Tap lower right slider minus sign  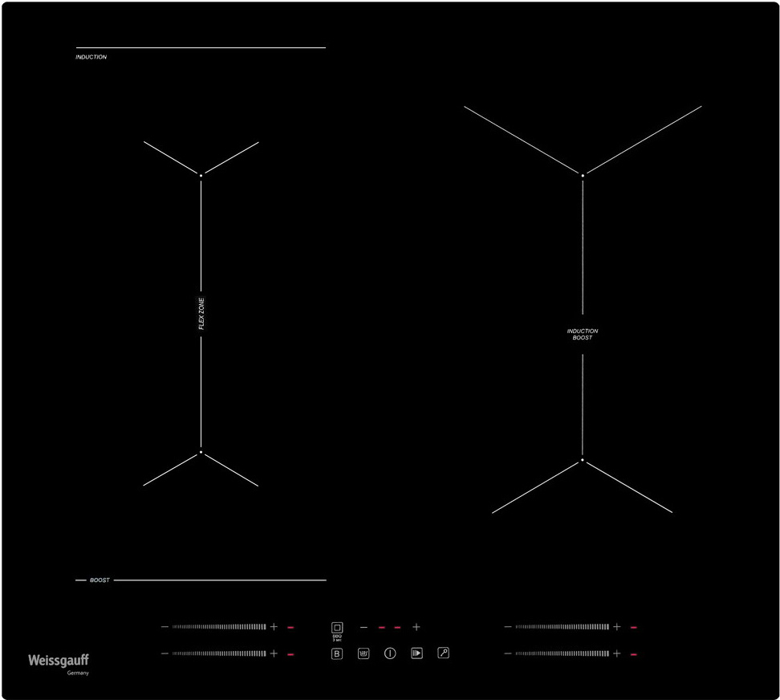[x=508, y=653]
